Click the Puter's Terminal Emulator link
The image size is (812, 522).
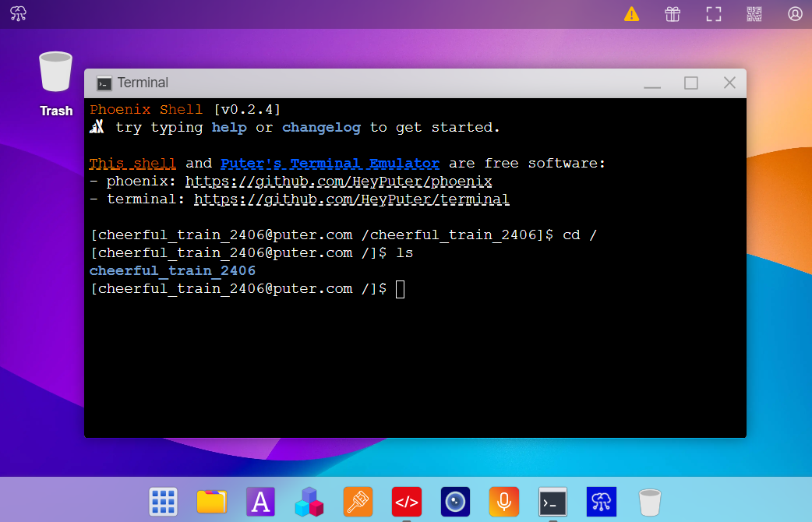(330, 163)
